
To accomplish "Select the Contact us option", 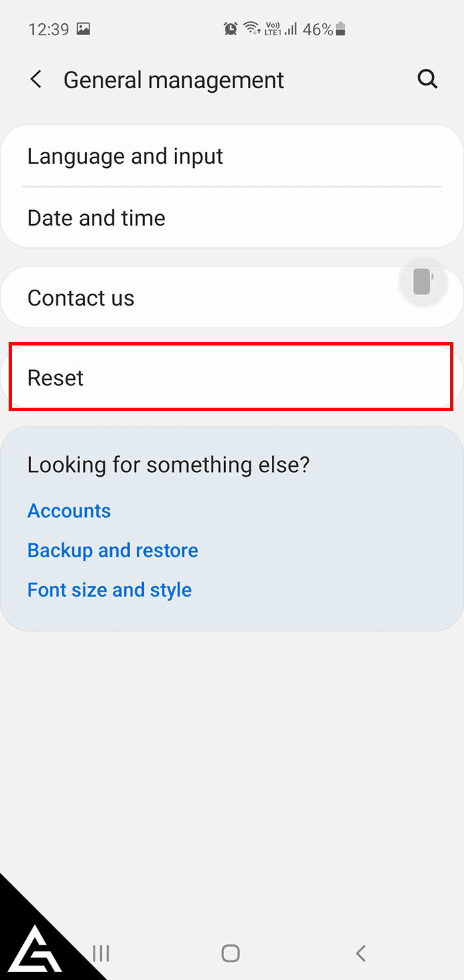I will click(232, 298).
